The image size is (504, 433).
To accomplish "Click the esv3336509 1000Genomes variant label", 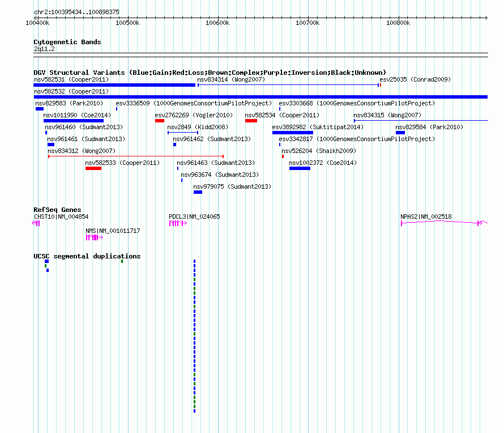I will 194,103.
